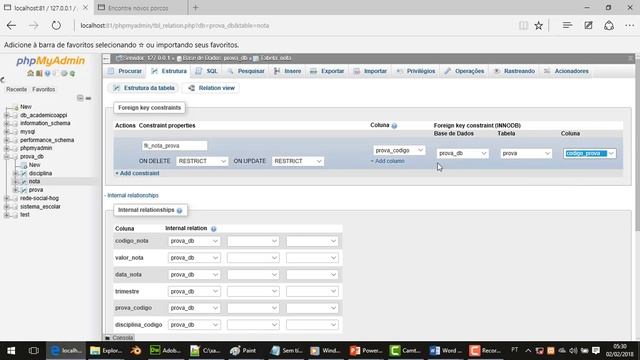Select rede-social-bog database in tree

pos(39,198)
